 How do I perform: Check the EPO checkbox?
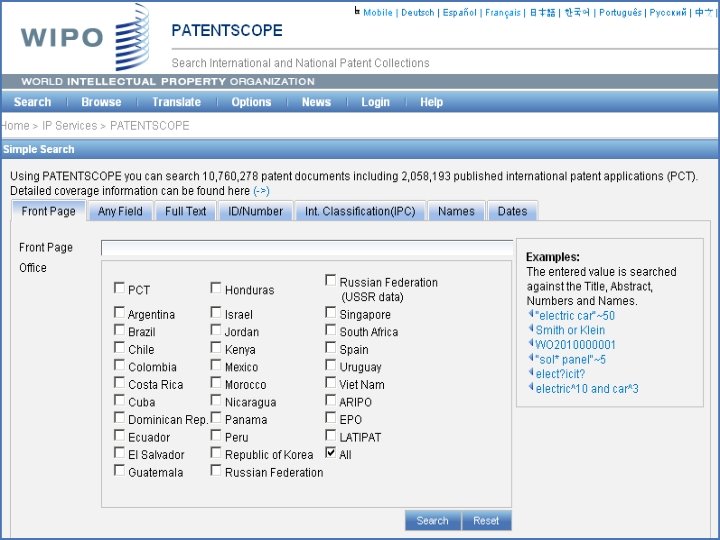(331, 418)
